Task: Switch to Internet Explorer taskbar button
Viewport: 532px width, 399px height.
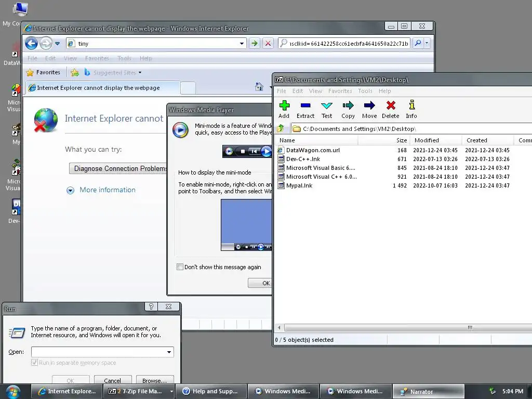Action: [x=66, y=391]
